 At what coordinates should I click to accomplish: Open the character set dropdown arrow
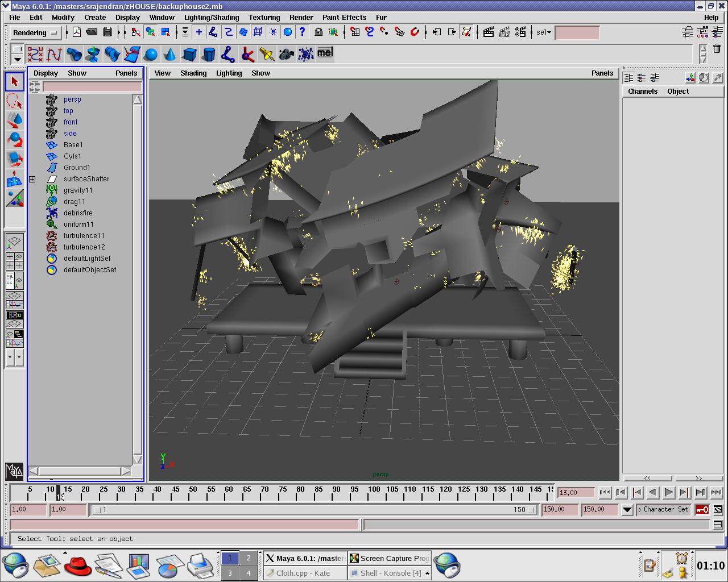627,509
